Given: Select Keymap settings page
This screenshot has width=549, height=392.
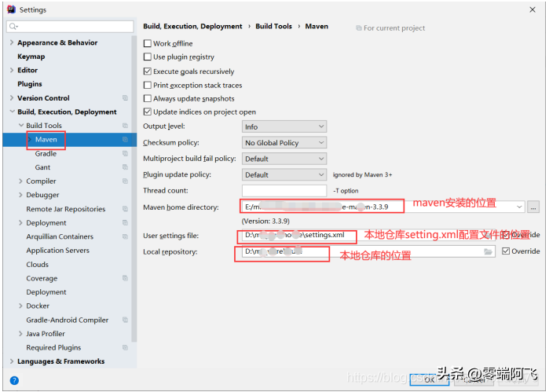Looking at the screenshot, I should [x=31, y=57].
